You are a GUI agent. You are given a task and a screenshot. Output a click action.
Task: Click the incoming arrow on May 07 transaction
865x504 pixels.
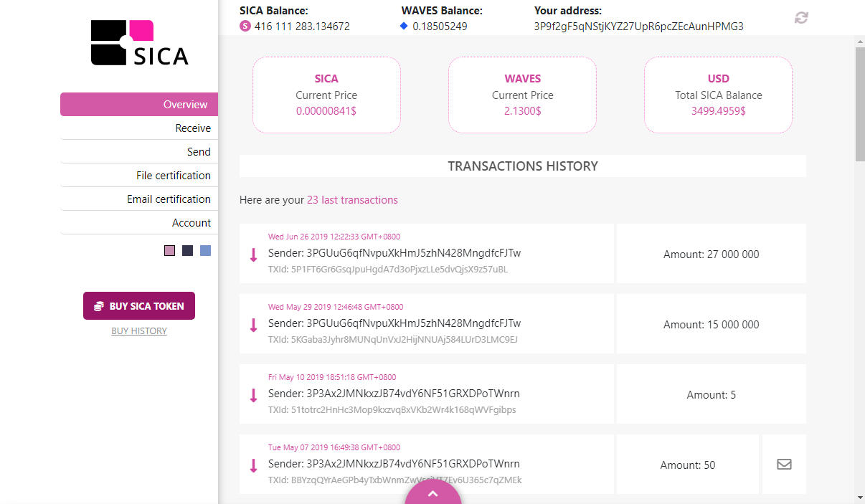pos(253,465)
